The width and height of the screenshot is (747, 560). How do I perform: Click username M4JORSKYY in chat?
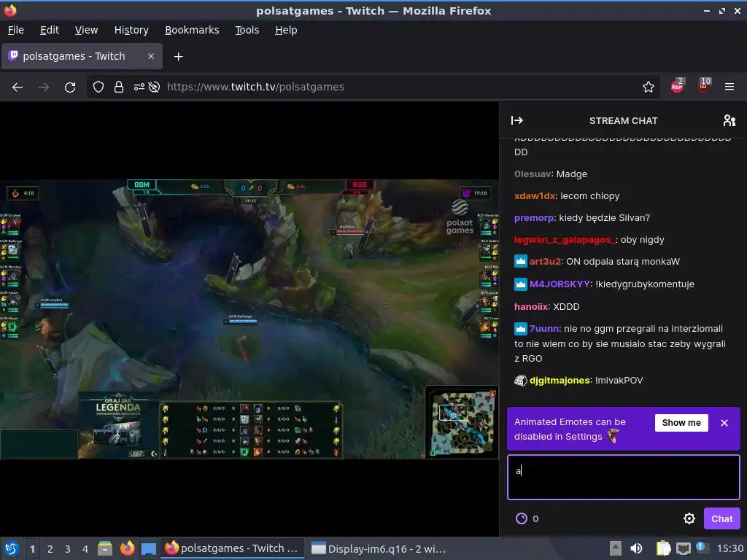[560, 284]
